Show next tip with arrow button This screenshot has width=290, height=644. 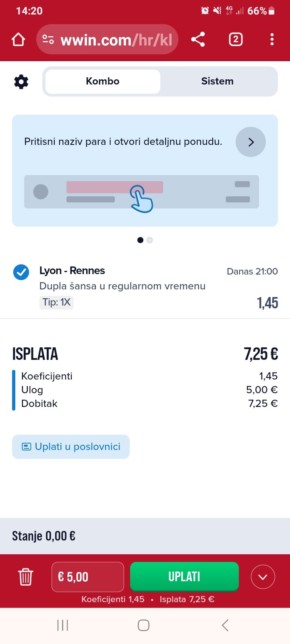click(251, 142)
